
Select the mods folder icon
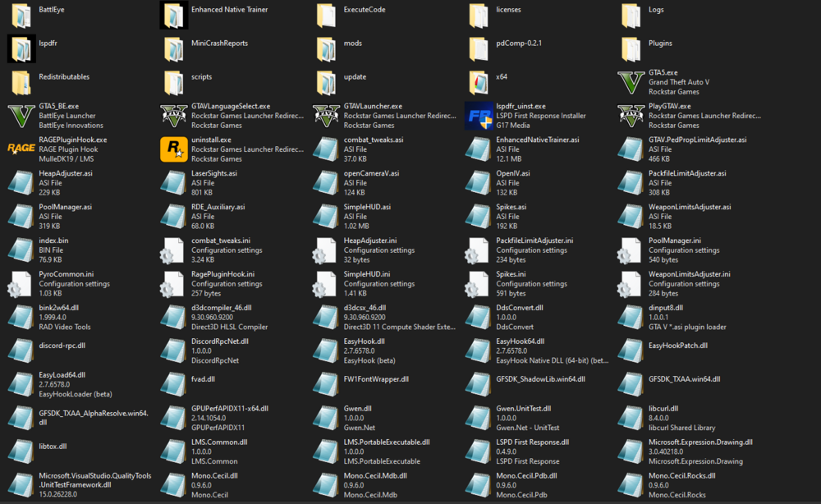(x=326, y=49)
